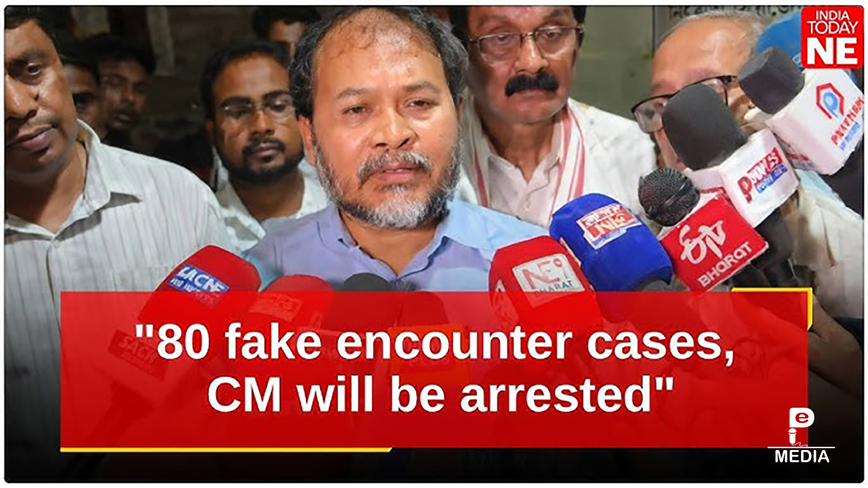Click the EI Media watermark logo

pos(801,436)
